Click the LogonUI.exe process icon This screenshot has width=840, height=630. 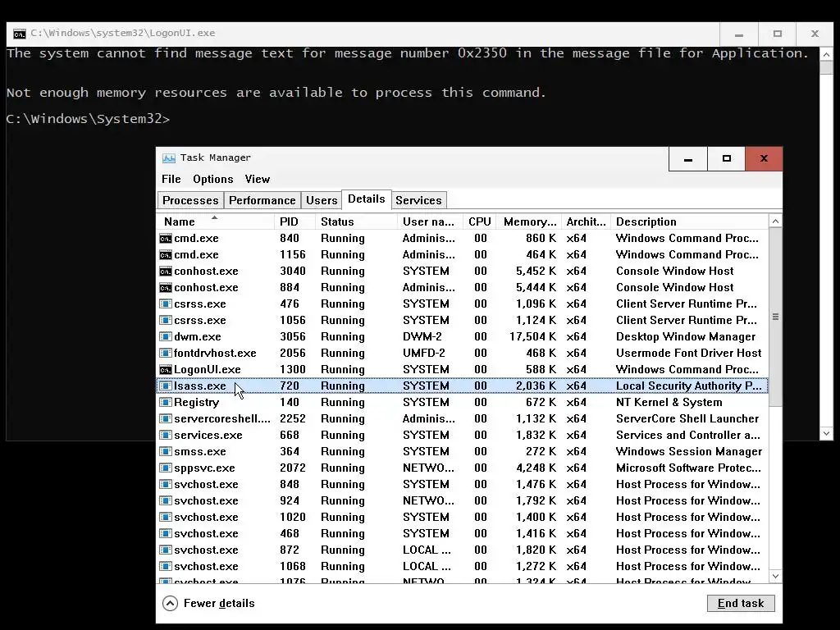(x=166, y=370)
